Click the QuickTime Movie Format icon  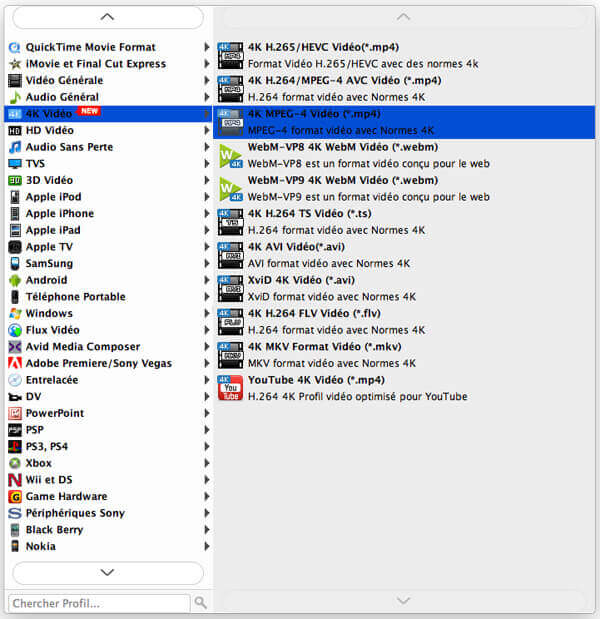point(15,47)
